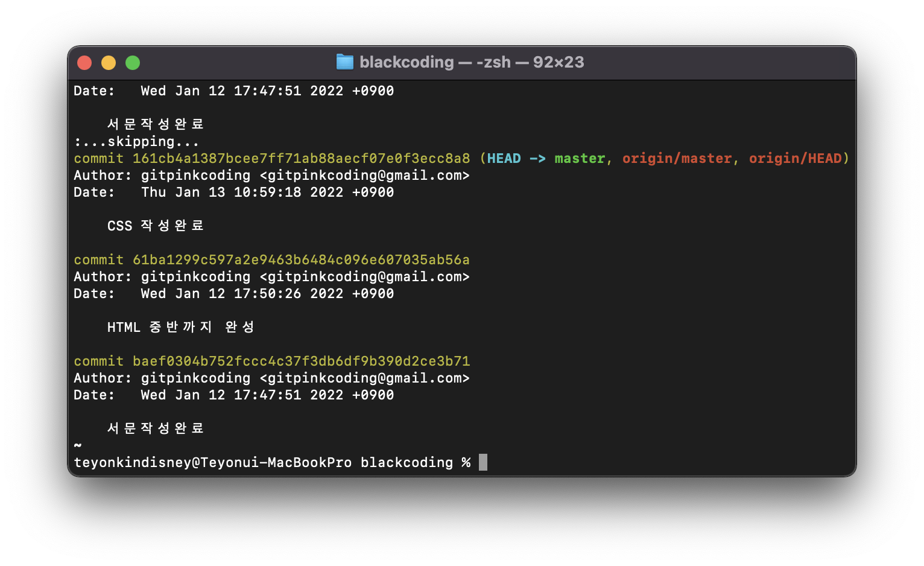Click the ':...skipping...' pager line
This screenshot has height=566, width=924.
click(136, 142)
